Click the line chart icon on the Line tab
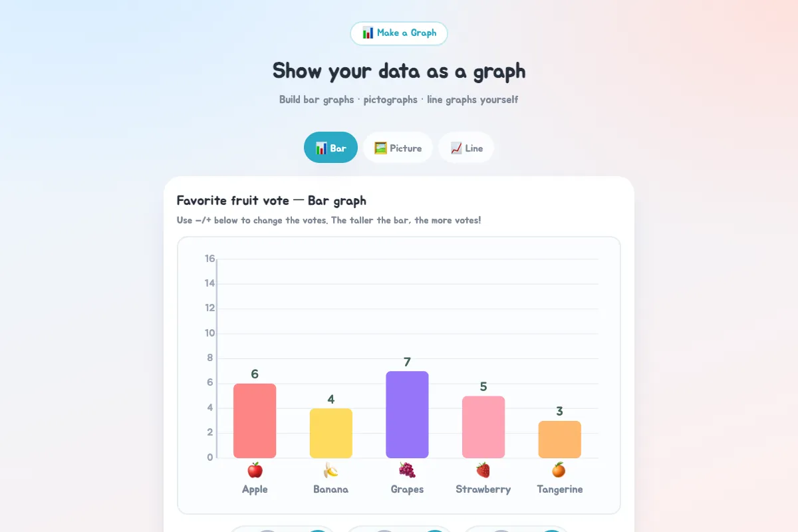This screenshot has height=532, width=798. click(x=456, y=148)
